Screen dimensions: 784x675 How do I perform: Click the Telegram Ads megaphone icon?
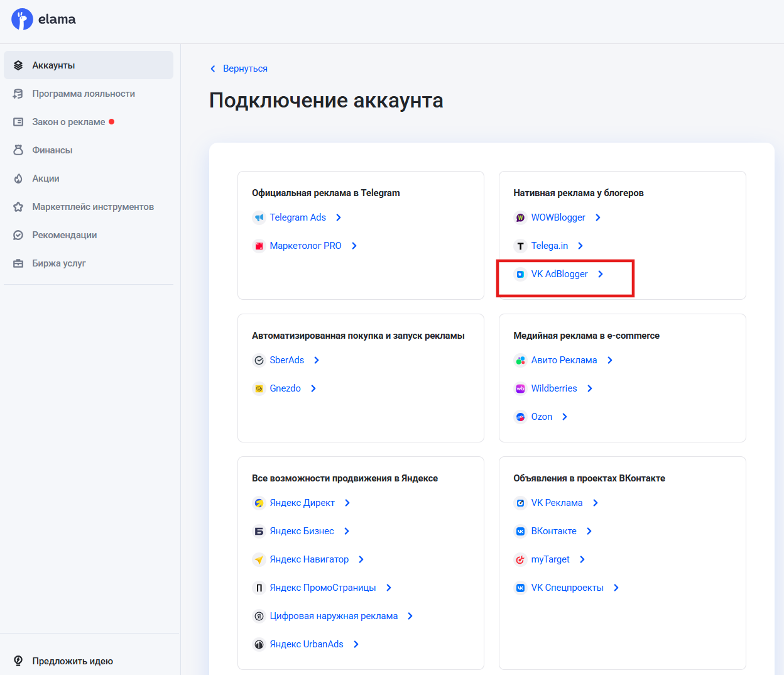click(x=259, y=217)
